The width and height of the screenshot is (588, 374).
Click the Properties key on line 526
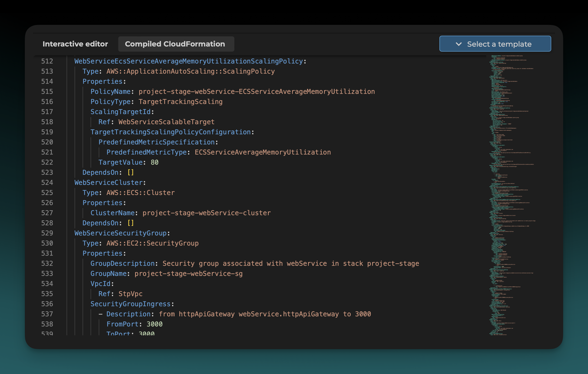[103, 203]
